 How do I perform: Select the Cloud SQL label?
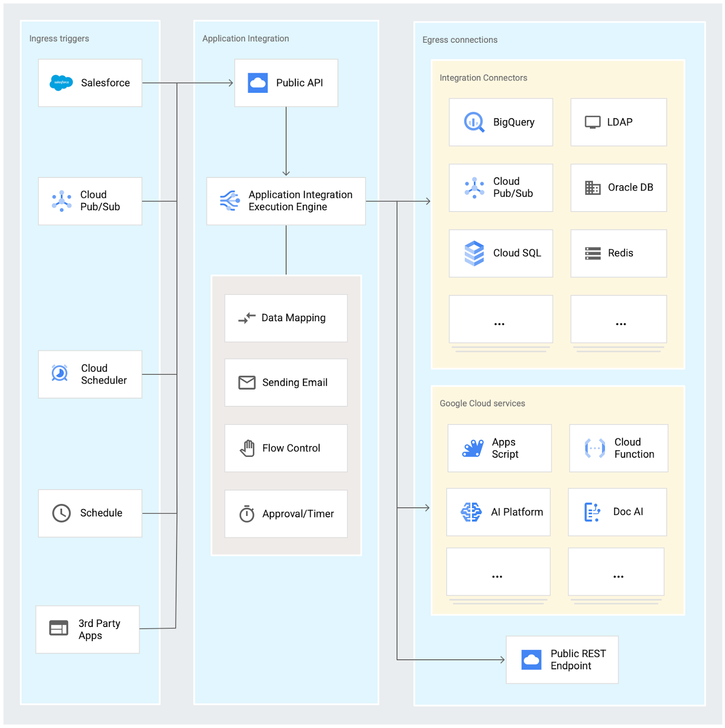click(x=518, y=253)
